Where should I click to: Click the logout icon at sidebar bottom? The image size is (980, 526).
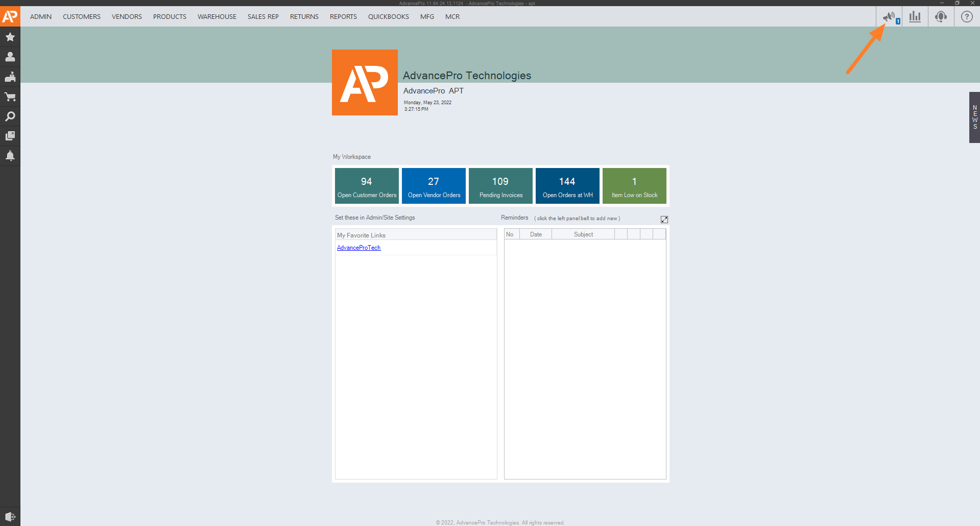[x=10, y=516]
